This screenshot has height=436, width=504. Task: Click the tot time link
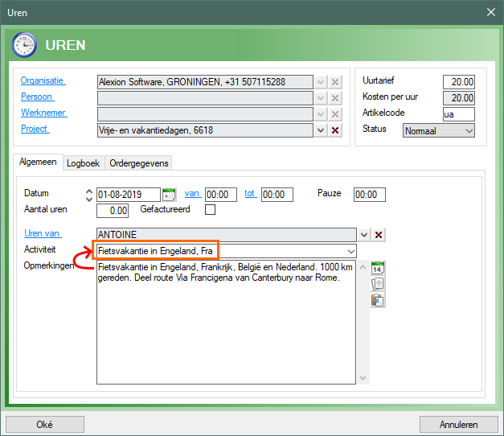point(251,193)
